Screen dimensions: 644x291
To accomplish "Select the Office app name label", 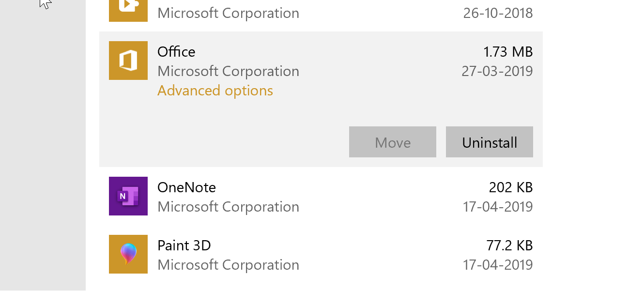I will click(x=176, y=52).
